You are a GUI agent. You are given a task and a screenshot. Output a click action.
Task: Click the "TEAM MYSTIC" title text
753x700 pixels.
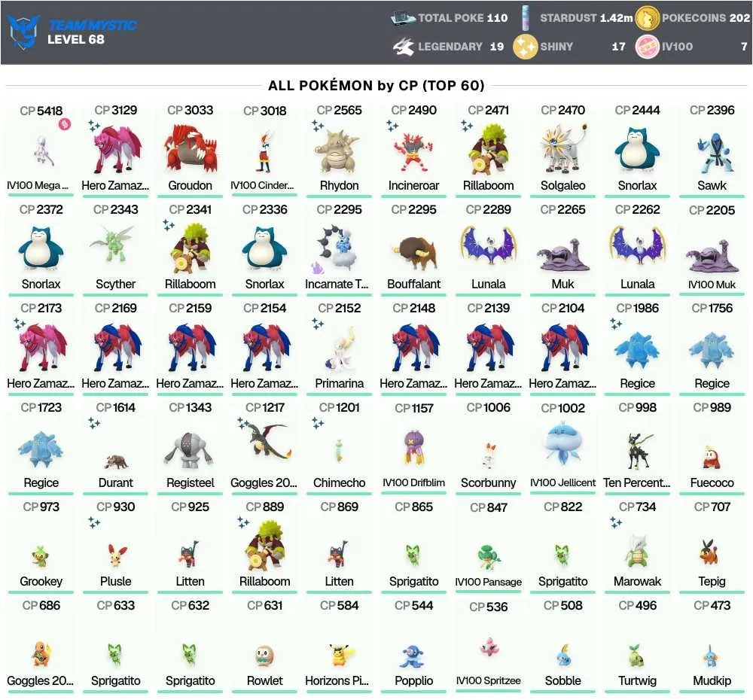tap(93, 26)
